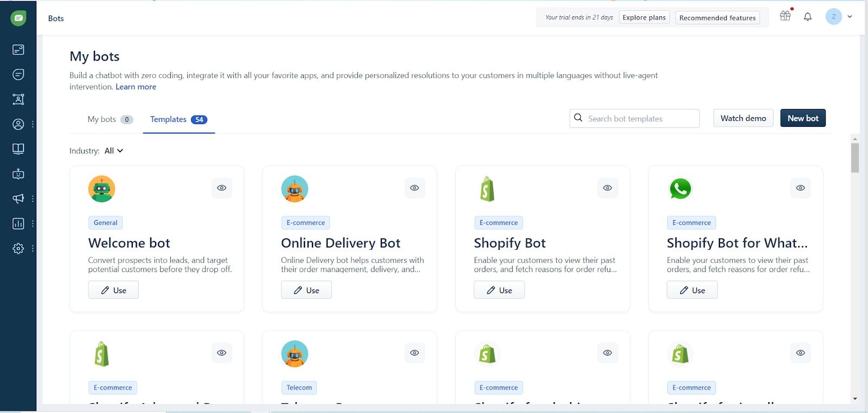This screenshot has width=868, height=413.
Task: Open the gift box rewards icon
Action: [785, 16]
